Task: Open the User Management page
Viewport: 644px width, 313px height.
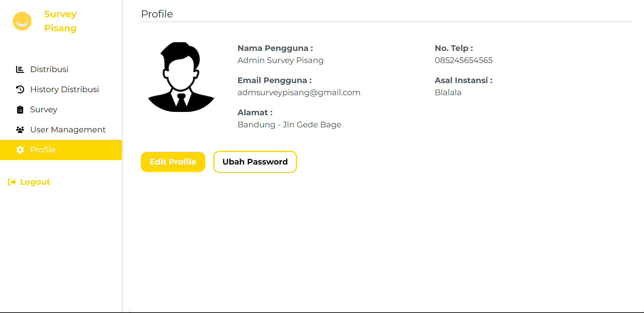Action: click(68, 129)
